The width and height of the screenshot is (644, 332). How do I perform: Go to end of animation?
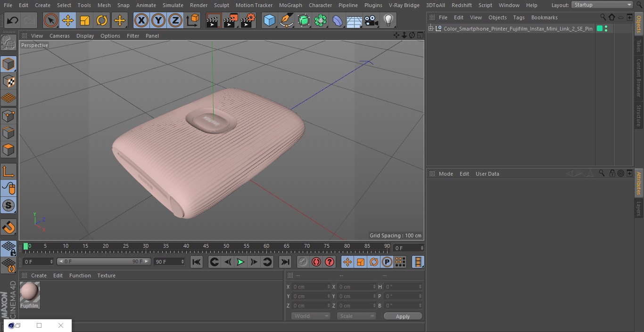[285, 262]
